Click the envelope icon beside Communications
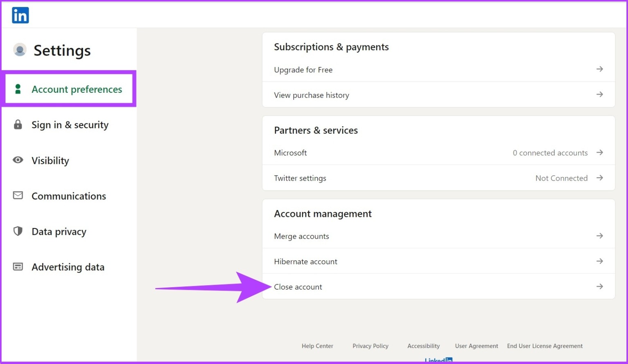Image resolution: width=628 pixels, height=364 pixels. coord(18,196)
